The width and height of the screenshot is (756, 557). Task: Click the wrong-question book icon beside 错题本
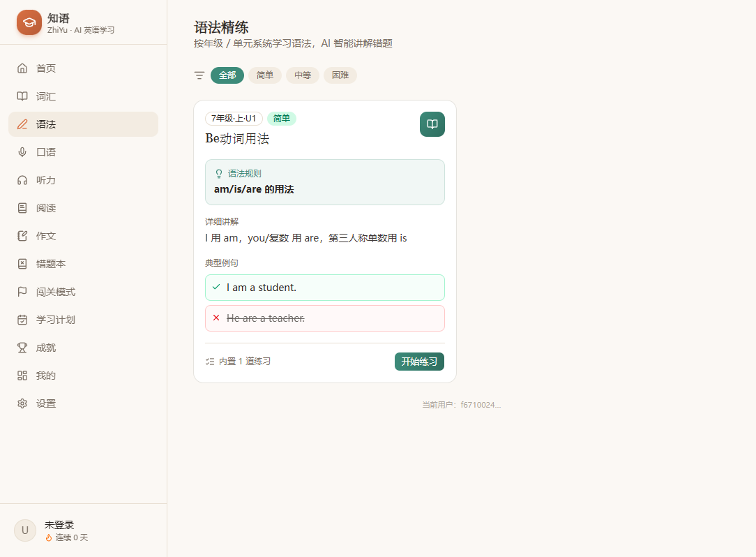[22, 264]
